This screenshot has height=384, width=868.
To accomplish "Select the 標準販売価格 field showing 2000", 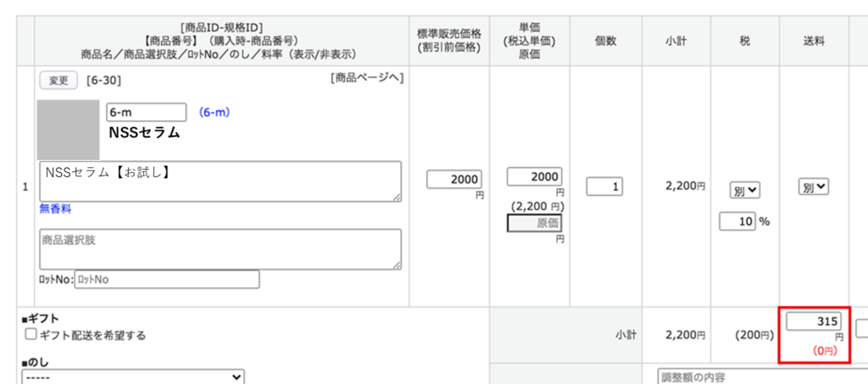I will tap(454, 180).
